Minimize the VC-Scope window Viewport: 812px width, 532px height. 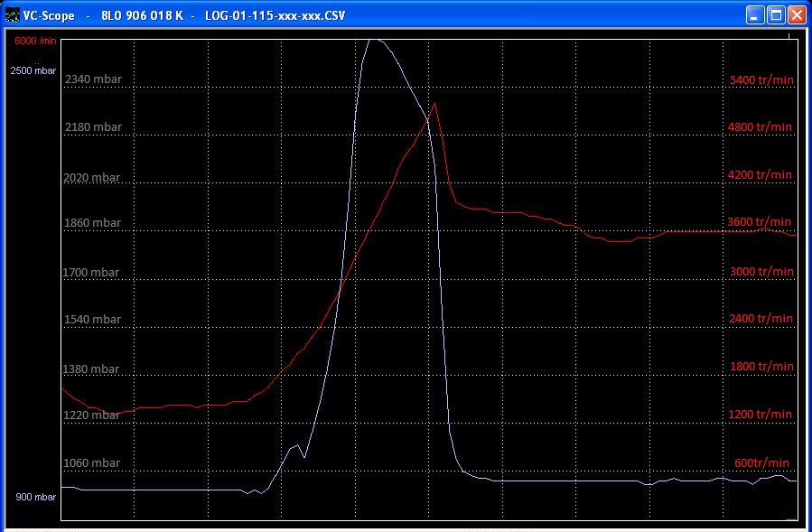tap(755, 15)
